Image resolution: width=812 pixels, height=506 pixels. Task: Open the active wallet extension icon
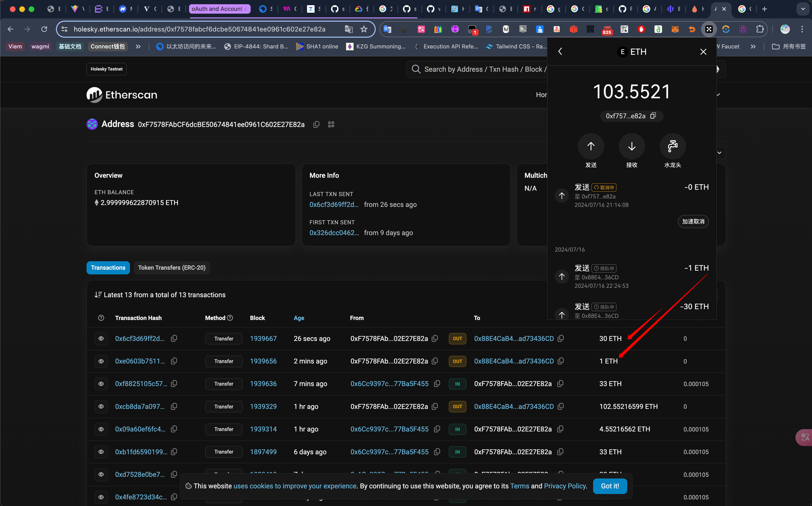pos(709,29)
